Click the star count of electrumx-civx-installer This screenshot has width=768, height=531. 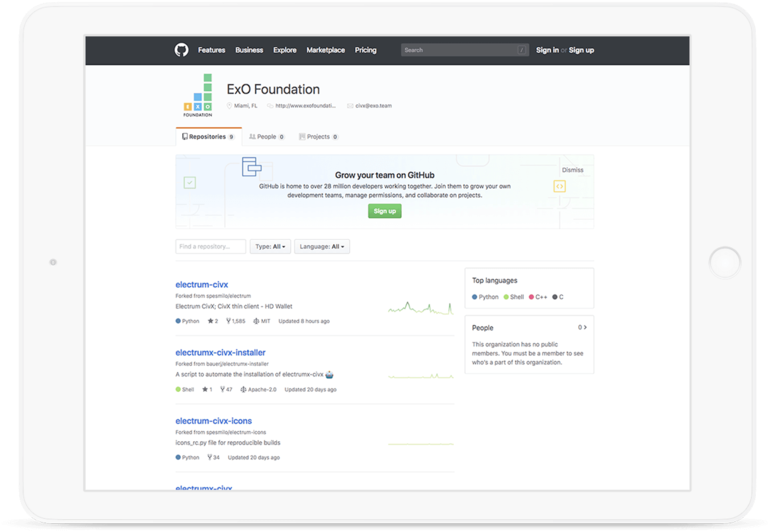pos(207,389)
